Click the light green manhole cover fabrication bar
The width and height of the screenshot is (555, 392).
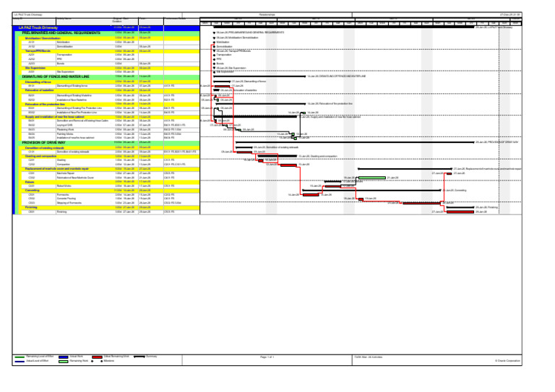click(372, 178)
